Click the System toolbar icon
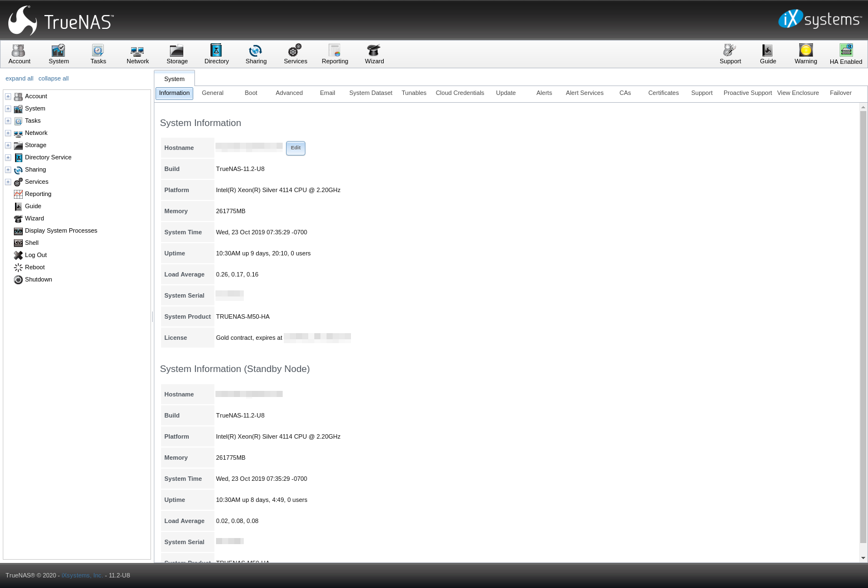Viewport: 868px width, 588px height. click(x=58, y=54)
